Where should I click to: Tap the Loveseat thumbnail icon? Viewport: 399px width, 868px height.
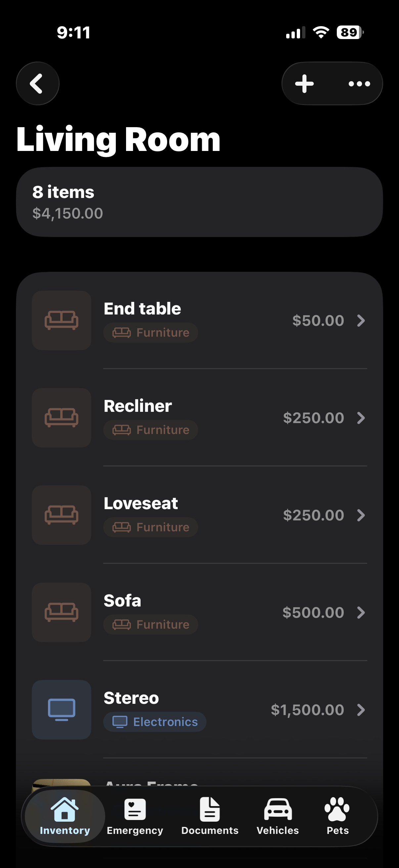[x=62, y=515]
